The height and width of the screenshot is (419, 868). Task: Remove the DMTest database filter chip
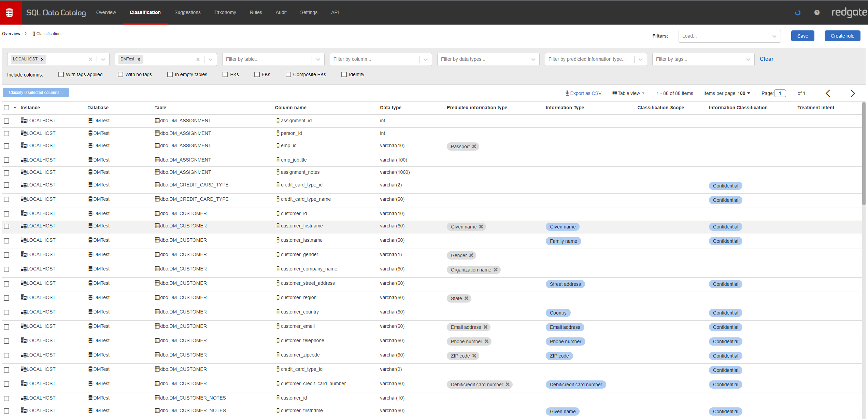pos(139,59)
